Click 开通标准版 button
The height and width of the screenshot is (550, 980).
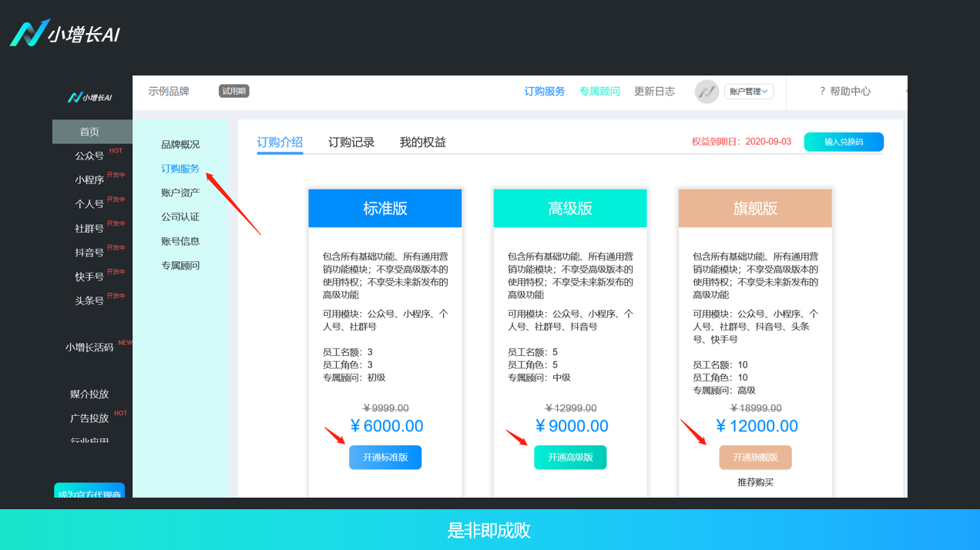(x=385, y=458)
